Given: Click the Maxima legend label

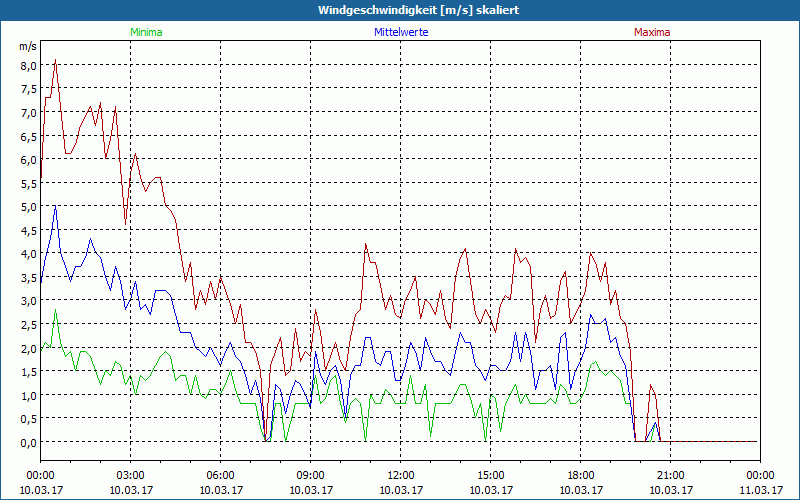Looking at the screenshot, I should point(652,32).
